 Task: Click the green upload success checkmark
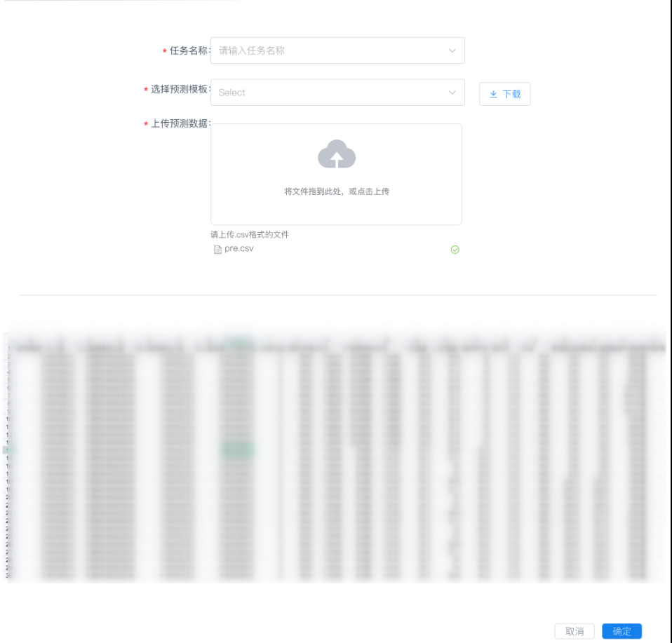tap(455, 250)
